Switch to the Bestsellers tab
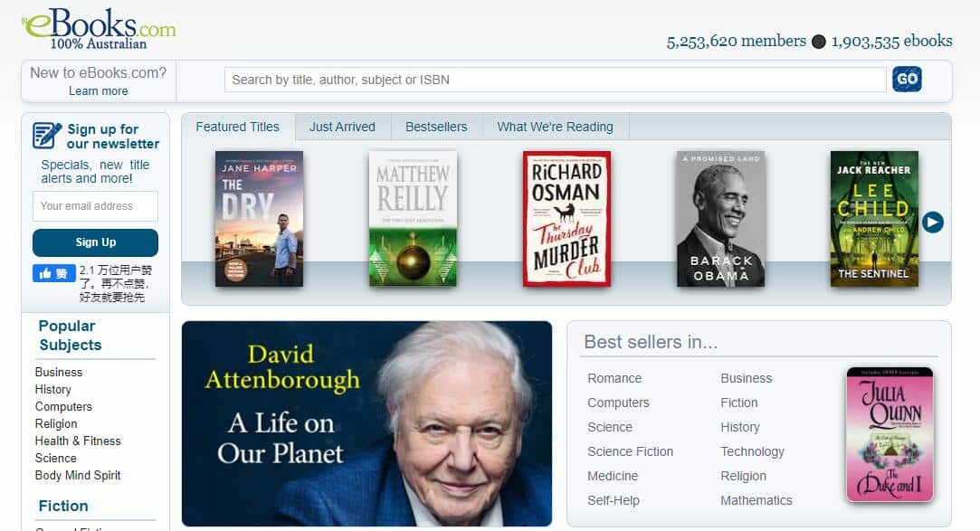Viewport: 980px width, 531px height. tap(436, 127)
